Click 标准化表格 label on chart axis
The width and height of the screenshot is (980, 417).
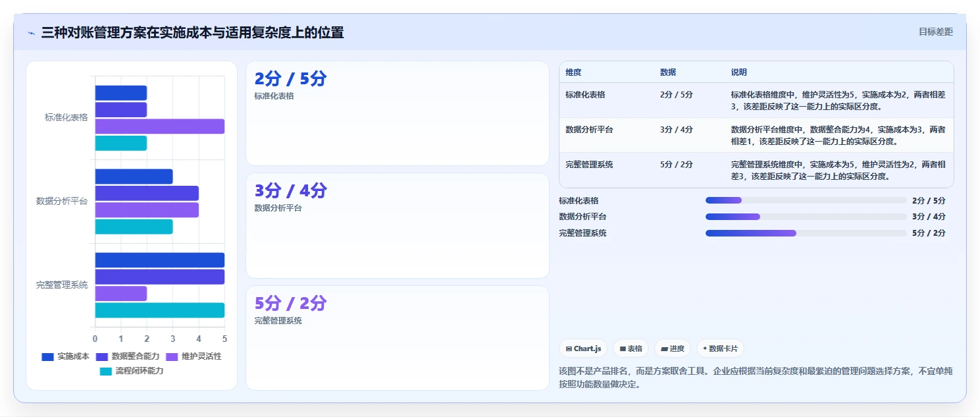click(66, 118)
